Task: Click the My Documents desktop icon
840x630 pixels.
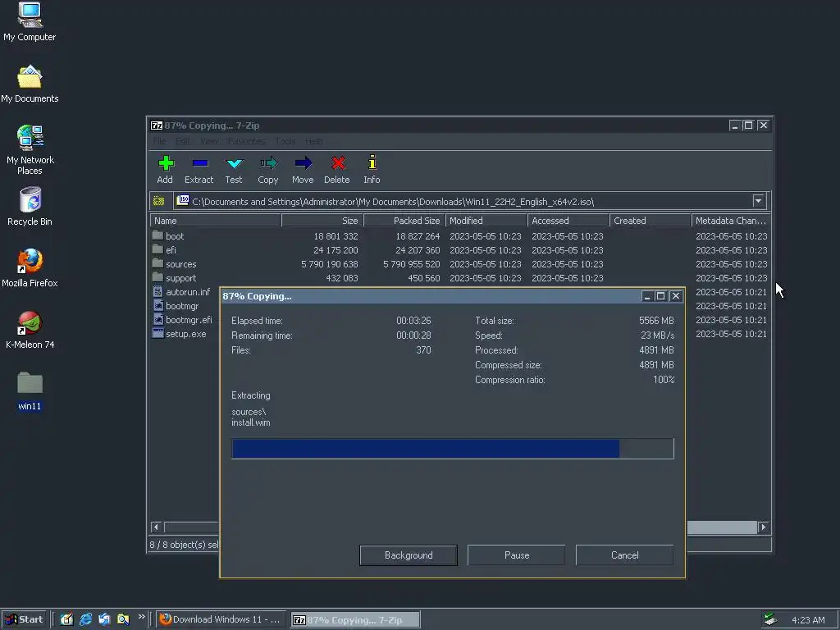Action: [30, 84]
